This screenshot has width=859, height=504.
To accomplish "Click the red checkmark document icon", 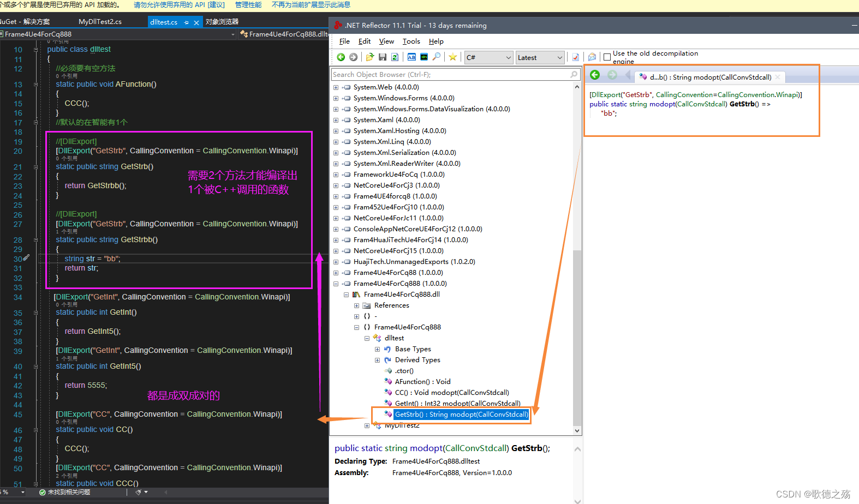I will [575, 57].
